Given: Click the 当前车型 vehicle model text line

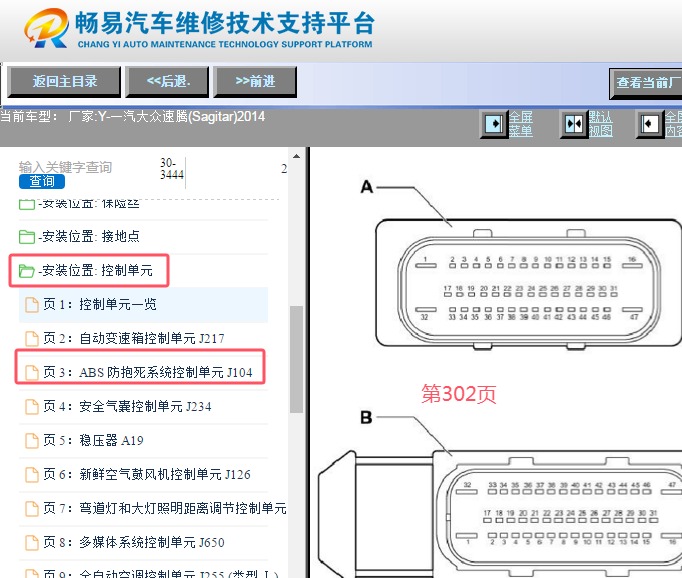Looking at the screenshot, I should 132,117.
